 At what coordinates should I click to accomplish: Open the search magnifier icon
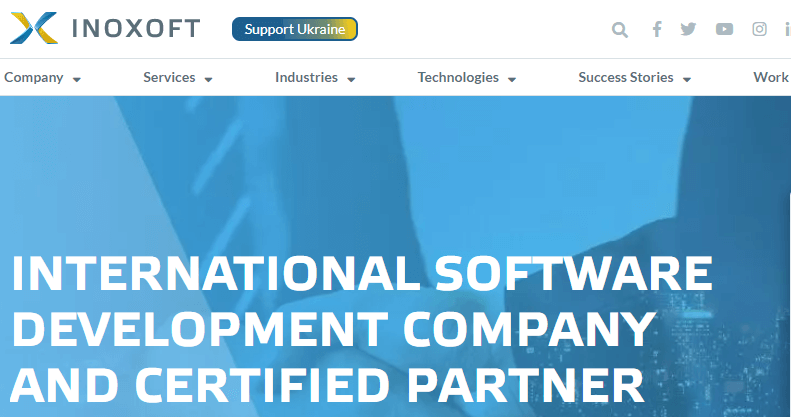pos(620,30)
